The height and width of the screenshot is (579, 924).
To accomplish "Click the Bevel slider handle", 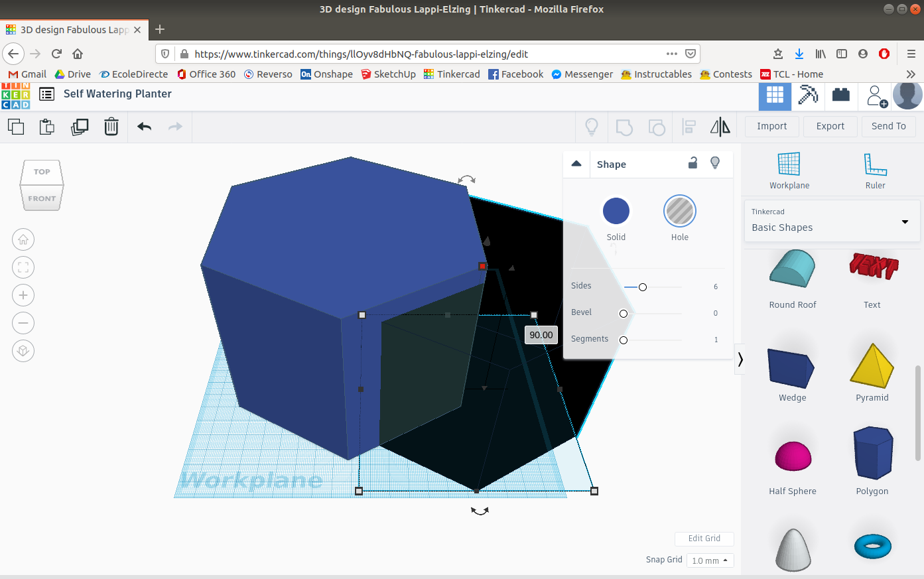I will [x=624, y=314].
